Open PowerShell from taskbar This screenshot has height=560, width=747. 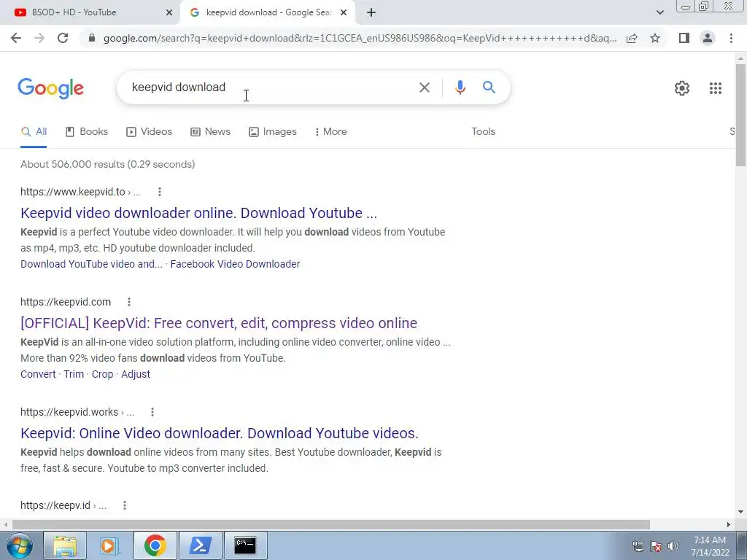200,545
